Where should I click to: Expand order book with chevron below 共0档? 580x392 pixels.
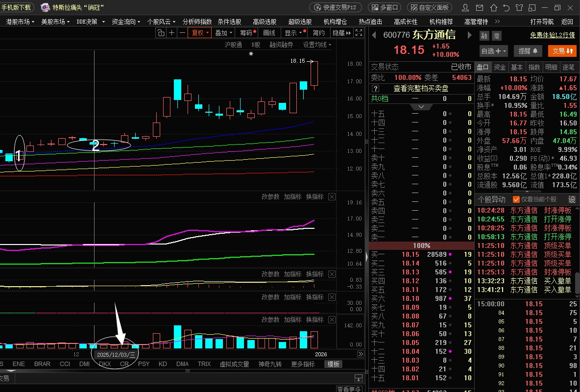(421, 107)
